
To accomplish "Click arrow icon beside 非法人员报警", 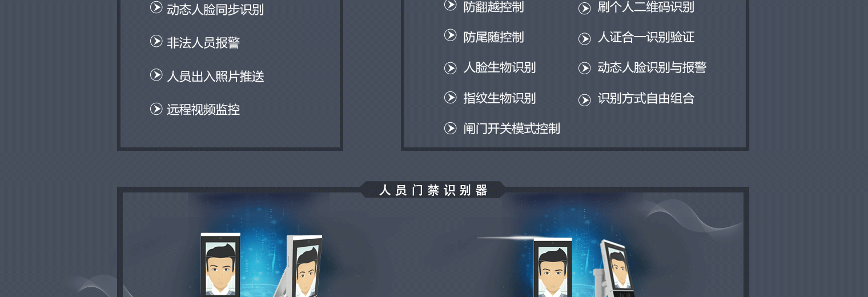I will (x=156, y=41).
